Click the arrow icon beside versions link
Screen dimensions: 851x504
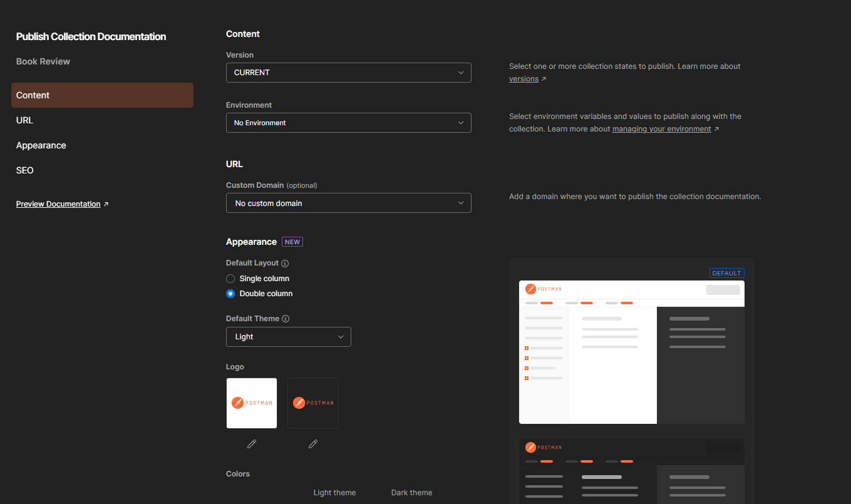(x=544, y=79)
